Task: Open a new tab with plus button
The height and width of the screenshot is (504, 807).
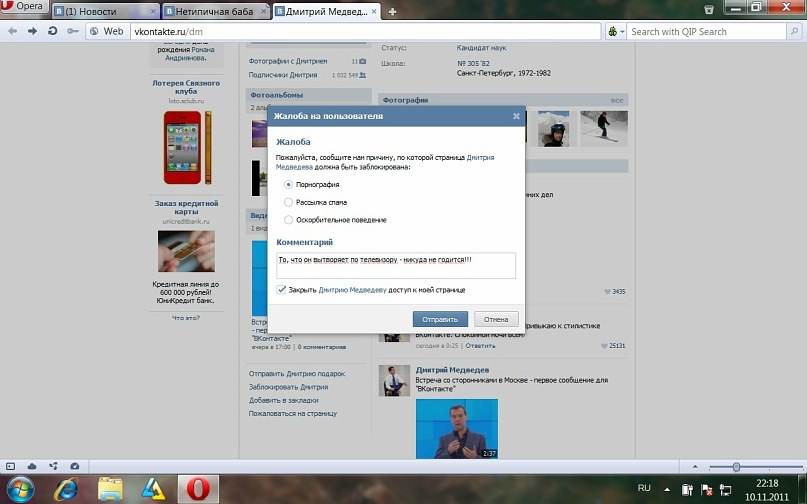Action: (392, 11)
